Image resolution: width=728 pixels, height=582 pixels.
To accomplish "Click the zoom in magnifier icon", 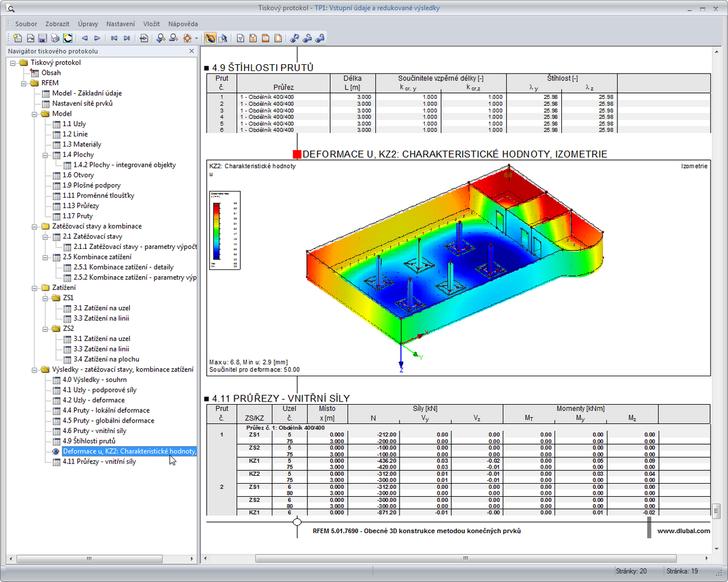I will (161, 38).
